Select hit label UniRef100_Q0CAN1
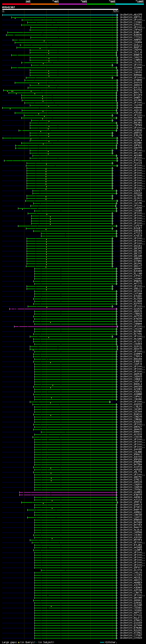Image resolution: width=146 pixels, height=644 pixels. 131,100
